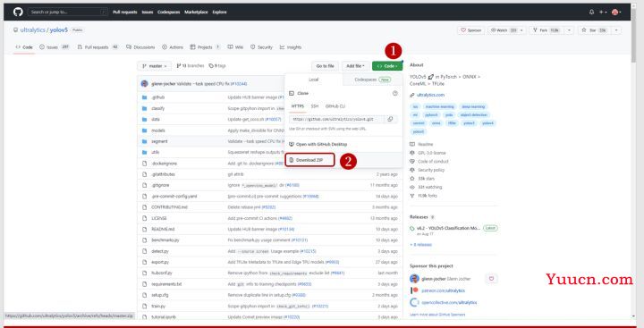Open the tags count link
Image resolution: width=644 pixels, height=328 pixels.
coord(217,65)
